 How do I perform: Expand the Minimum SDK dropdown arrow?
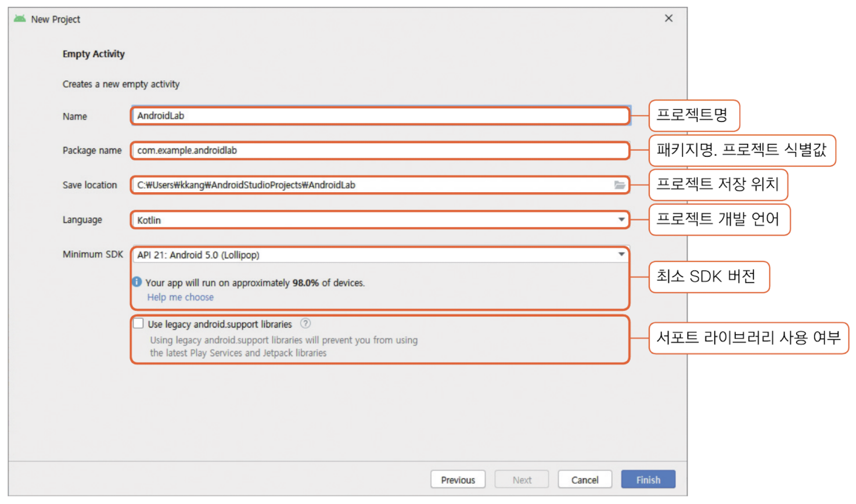pos(621,254)
